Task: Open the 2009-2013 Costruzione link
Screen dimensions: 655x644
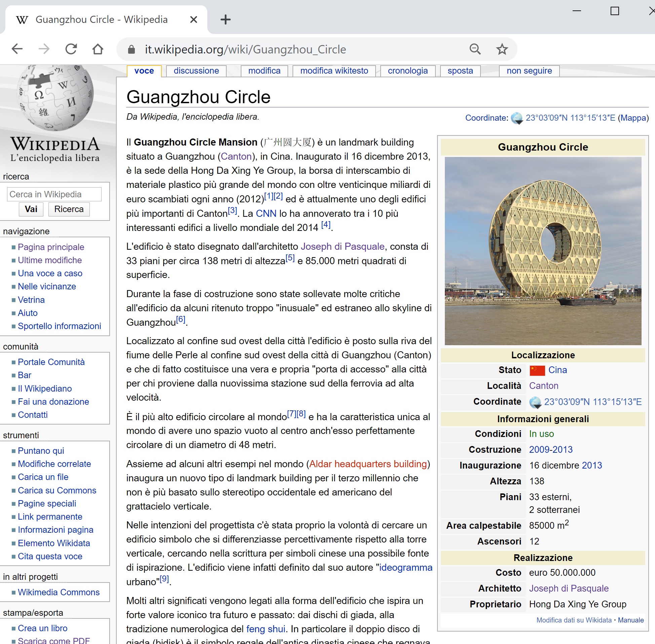Action: click(x=551, y=450)
